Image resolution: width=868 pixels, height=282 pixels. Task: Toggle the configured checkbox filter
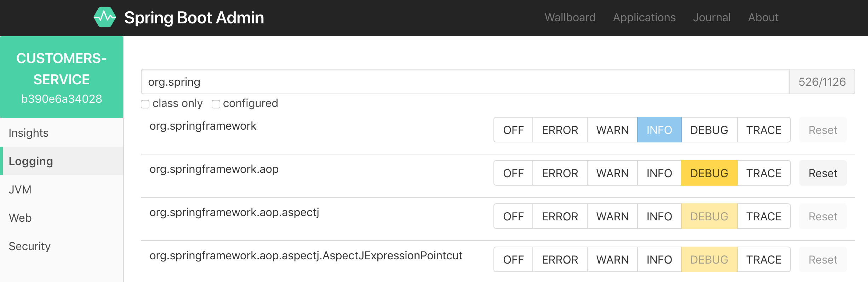(x=216, y=104)
